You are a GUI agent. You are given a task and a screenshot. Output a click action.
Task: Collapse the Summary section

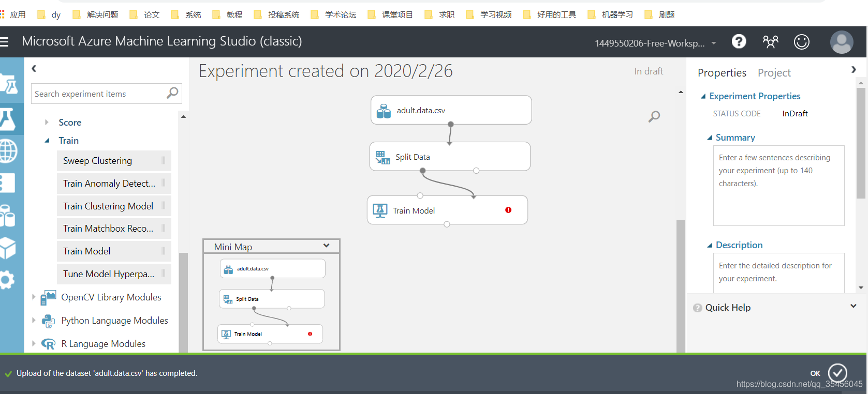(710, 138)
